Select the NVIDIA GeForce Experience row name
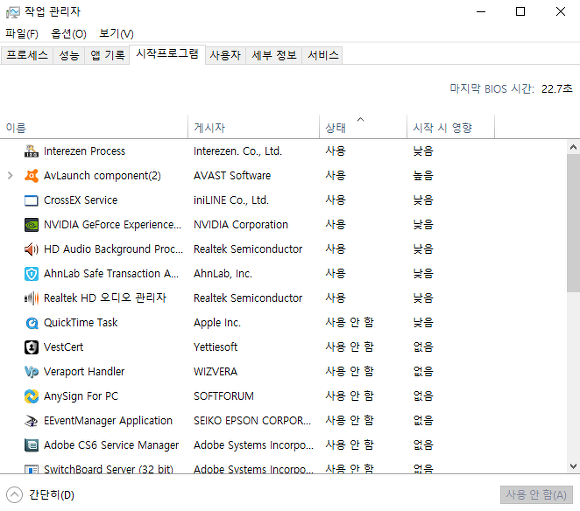This screenshot has width=580, height=511. click(x=113, y=225)
